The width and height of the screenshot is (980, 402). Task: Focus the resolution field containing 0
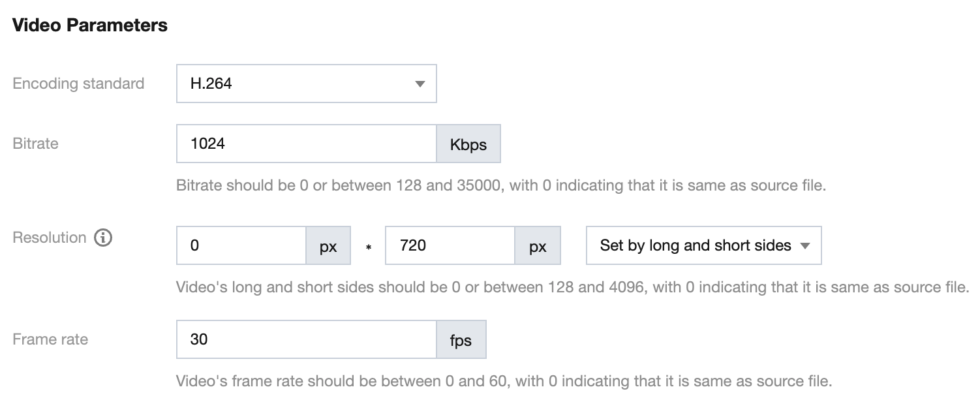pyautogui.click(x=241, y=245)
